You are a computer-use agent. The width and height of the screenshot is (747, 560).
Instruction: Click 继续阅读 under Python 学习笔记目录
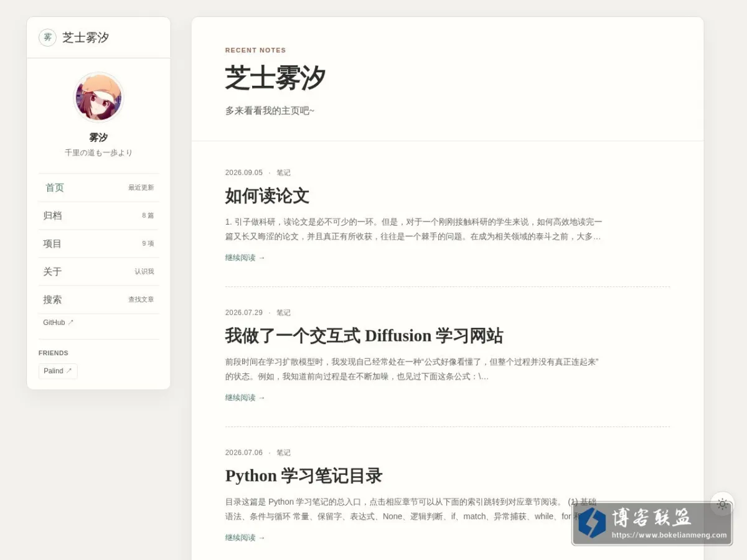pyautogui.click(x=245, y=538)
